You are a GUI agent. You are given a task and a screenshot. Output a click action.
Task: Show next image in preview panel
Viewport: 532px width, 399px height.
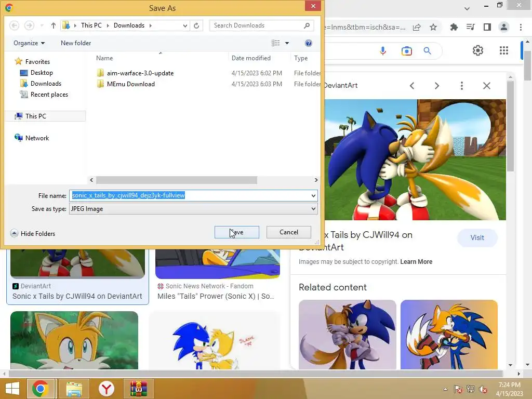pyautogui.click(x=437, y=86)
